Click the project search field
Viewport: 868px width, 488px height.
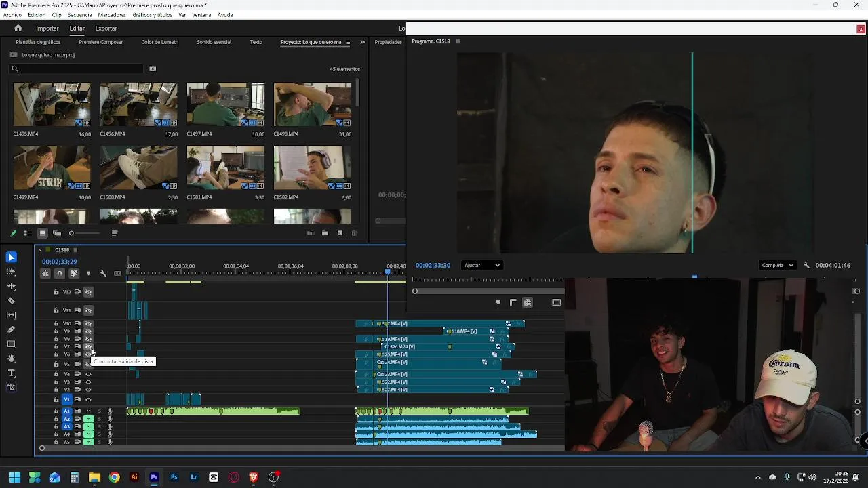pyautogui.click(x=77, y=68)
